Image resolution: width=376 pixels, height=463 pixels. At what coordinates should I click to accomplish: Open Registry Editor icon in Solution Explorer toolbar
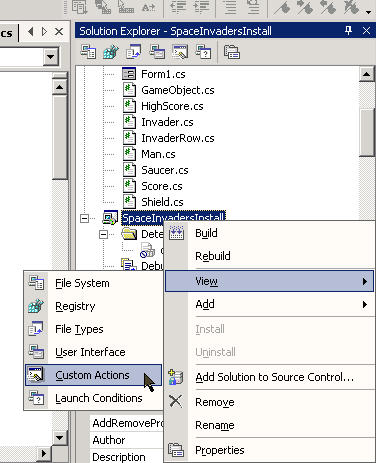pos(111,52)
